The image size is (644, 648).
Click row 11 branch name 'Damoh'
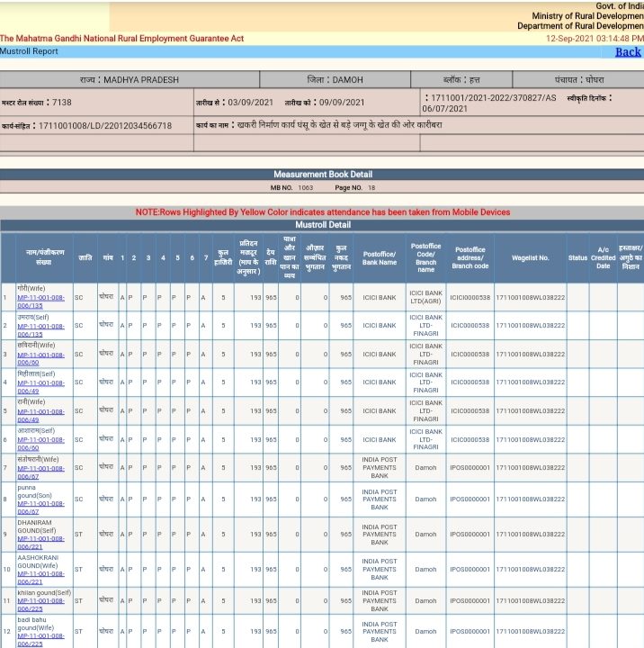(425, 601)
